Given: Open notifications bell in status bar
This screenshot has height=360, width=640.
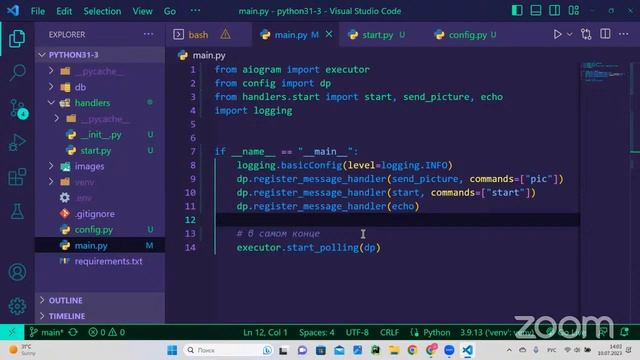Looking at the screenshot, I should [x=624, y=332].
